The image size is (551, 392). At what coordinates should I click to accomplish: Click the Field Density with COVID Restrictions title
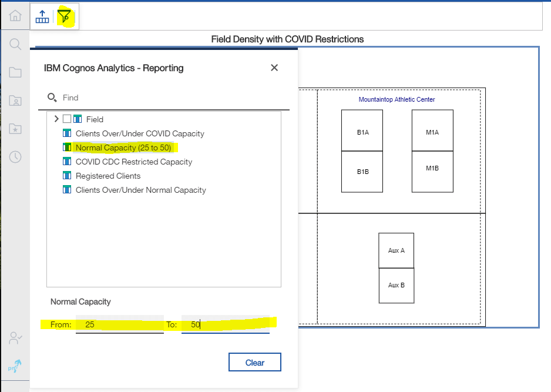click(x=287, y=39)
